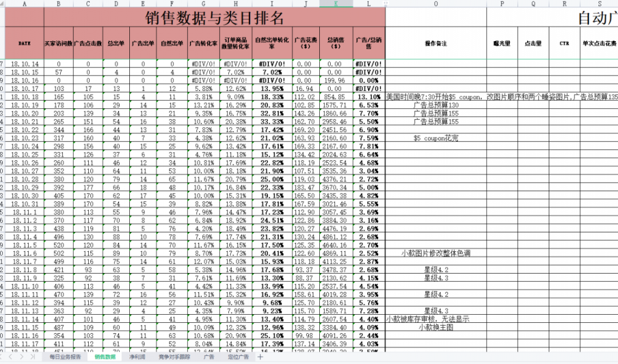
Task: Switch to the 净利润 sheet tab
Action: (137, 357)
